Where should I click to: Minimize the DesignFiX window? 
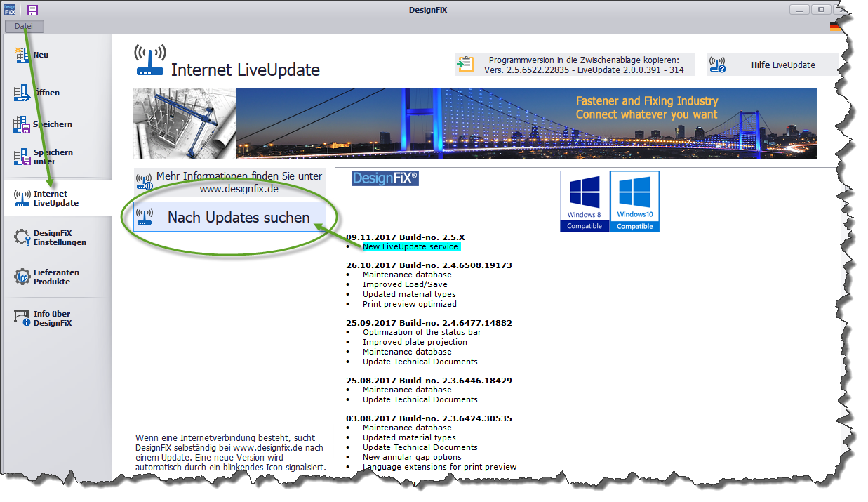coord(800,10)
